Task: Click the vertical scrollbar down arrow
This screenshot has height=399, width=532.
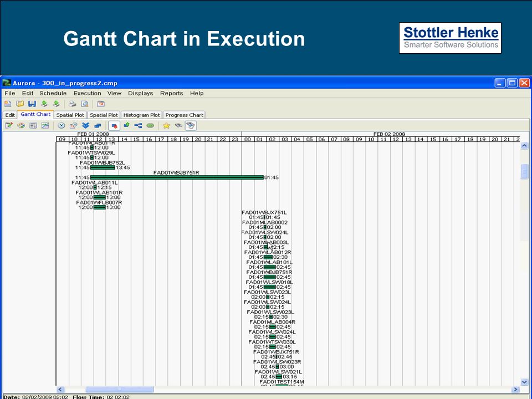Action: 524,382
